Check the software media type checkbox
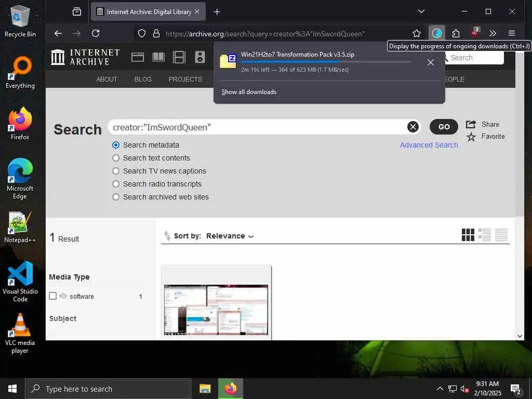 pos(52,296)
